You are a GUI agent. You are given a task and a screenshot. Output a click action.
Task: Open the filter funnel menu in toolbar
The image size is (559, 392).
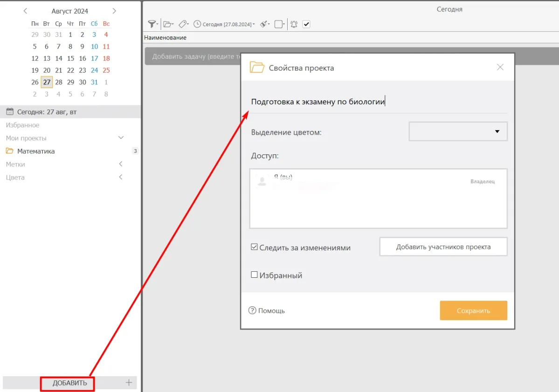[x=152, y=24]
